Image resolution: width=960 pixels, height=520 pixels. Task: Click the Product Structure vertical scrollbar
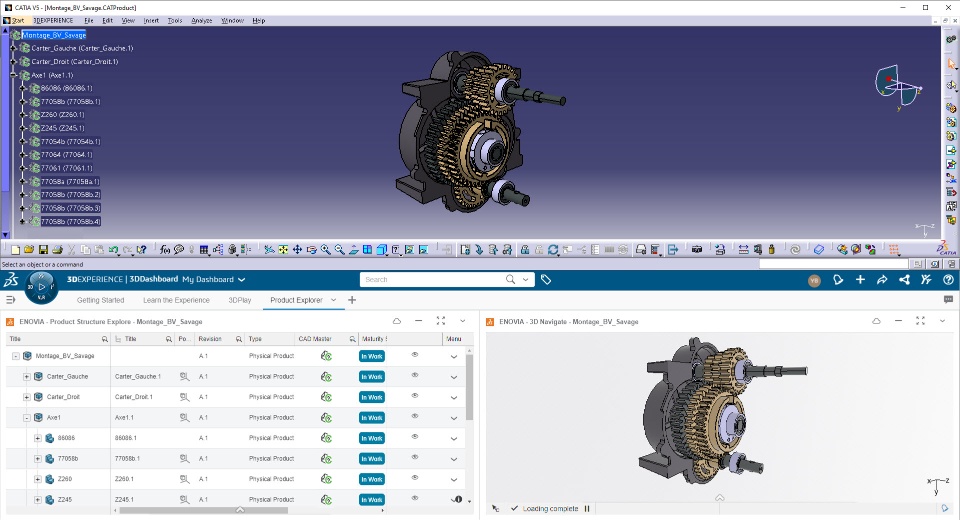[x=470, y=387]
